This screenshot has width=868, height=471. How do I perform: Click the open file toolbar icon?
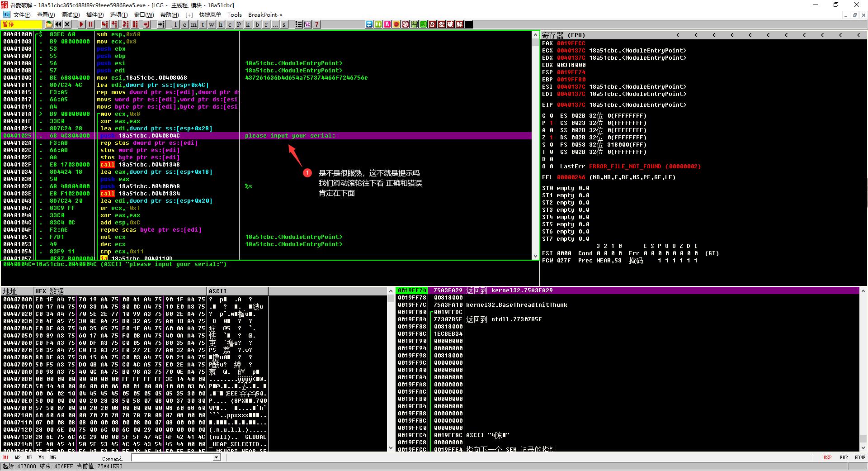click(x=50, y=24)
